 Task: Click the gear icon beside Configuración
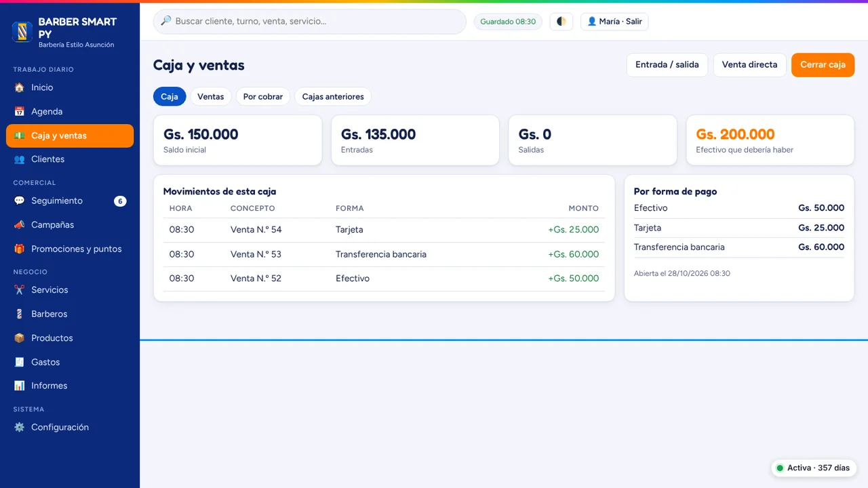(x=19, y=427)
